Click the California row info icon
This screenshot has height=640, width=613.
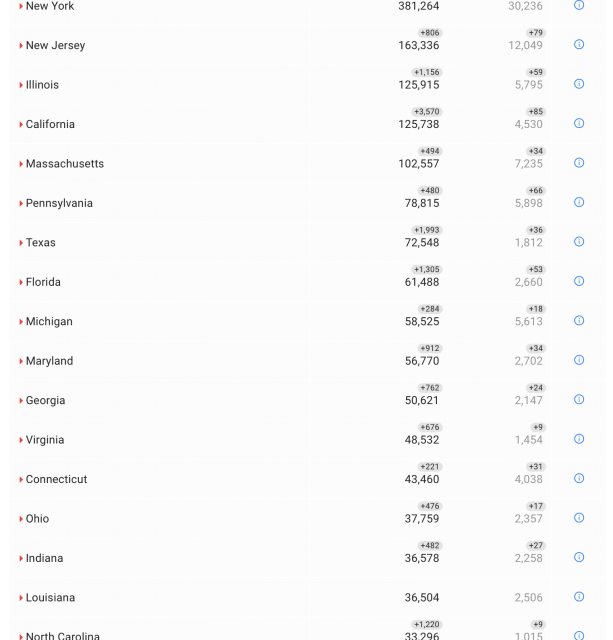579,124
